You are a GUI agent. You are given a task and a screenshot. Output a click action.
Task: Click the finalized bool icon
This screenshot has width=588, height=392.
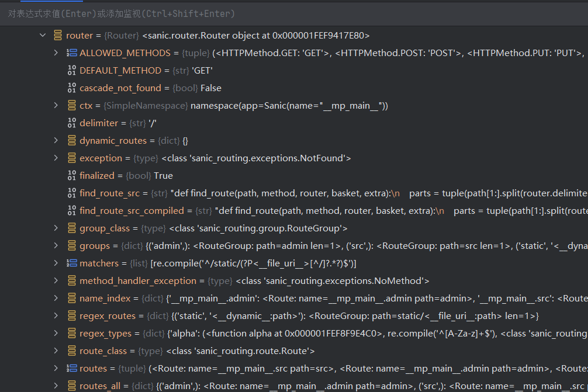coord(72,176)
